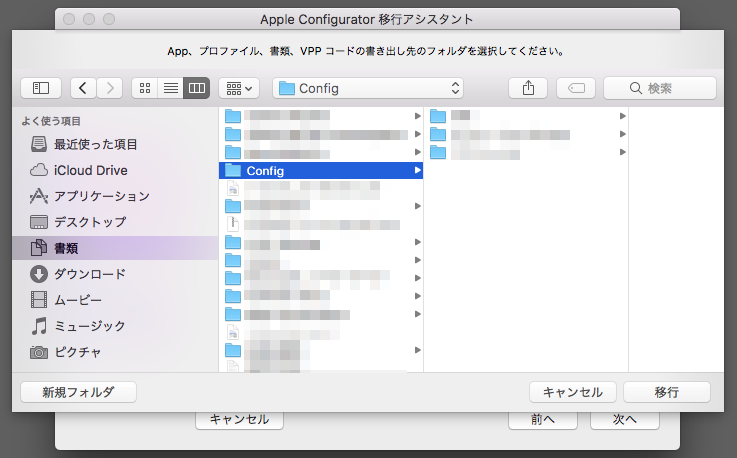Toggle the sidebar visibility button
The width and height of the screenshot is (737, 458).
click(x=41, y=88)
